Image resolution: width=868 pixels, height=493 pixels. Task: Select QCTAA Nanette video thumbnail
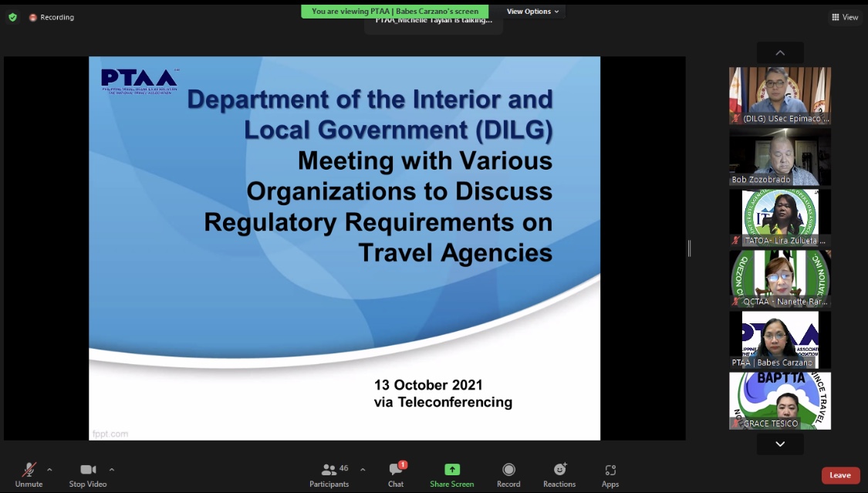pos(780,279)
